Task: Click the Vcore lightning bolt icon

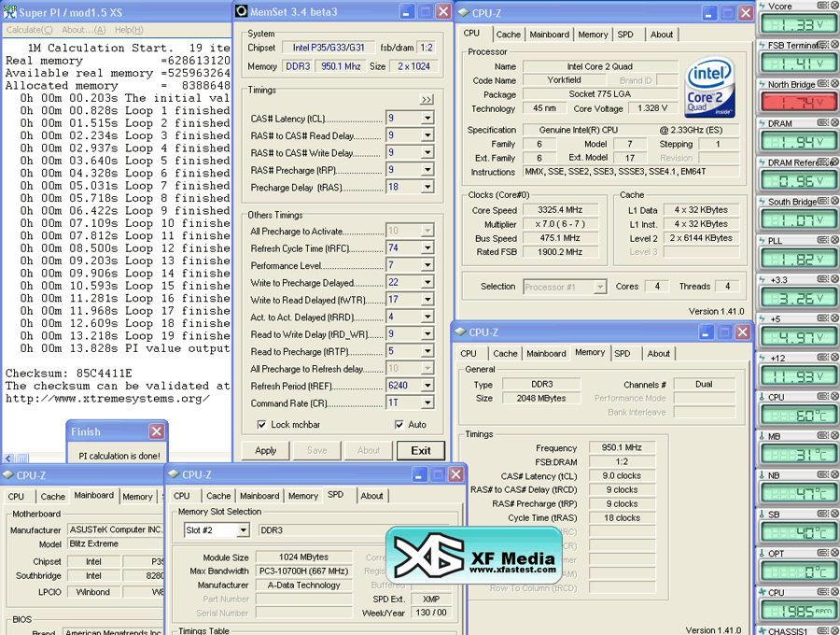Action: click(762, 6)
